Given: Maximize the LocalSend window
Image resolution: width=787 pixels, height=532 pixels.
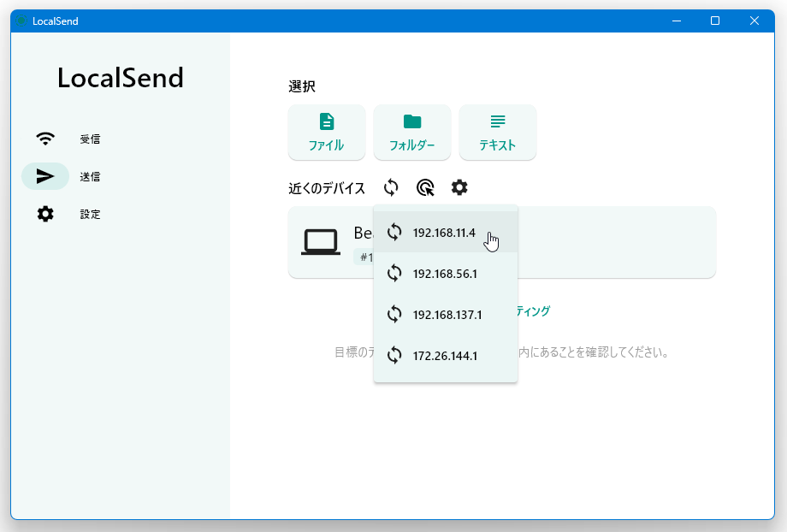Looking at the screenshot, I should point(715,21).
